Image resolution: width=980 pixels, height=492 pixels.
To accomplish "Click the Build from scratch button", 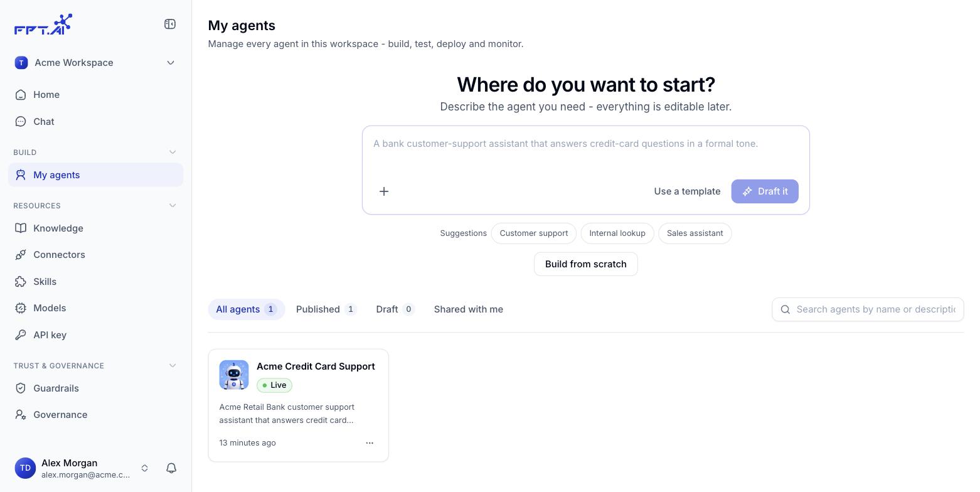I will [x=586, y=264].
